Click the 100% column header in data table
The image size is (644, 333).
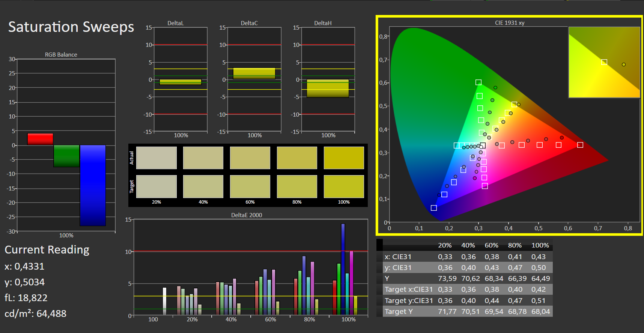pyautogui.click(x=540, y=245)
